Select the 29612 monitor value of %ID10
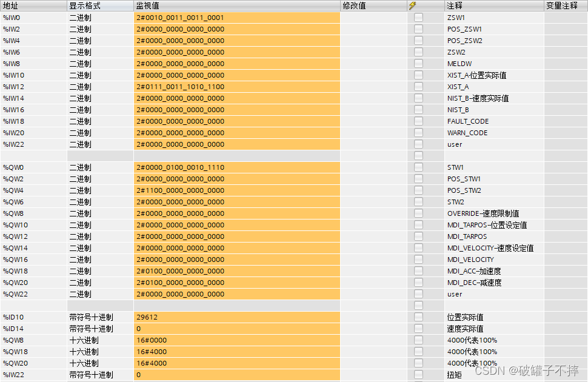The height and width of the screenshot is (382, 588). [236, 317]
